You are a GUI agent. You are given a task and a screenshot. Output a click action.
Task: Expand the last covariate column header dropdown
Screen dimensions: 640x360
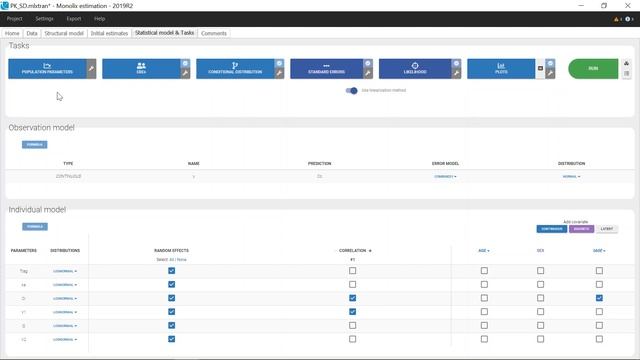(x=599, y=251)
